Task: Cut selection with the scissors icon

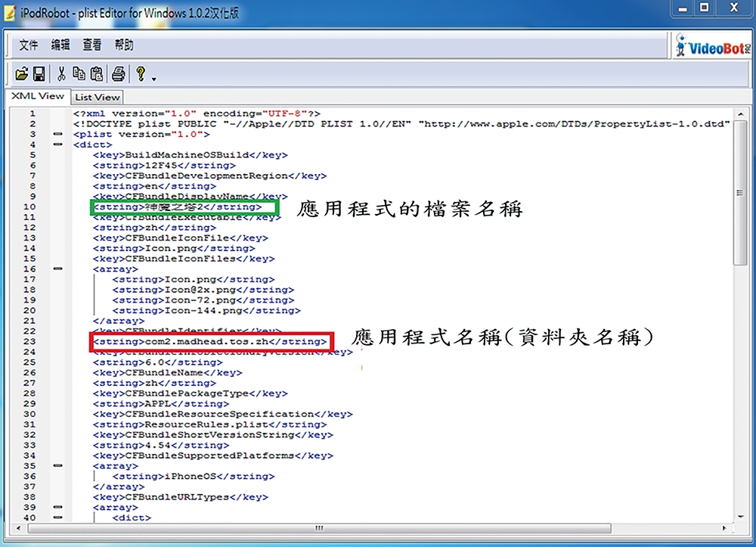Action: [61, 74]
